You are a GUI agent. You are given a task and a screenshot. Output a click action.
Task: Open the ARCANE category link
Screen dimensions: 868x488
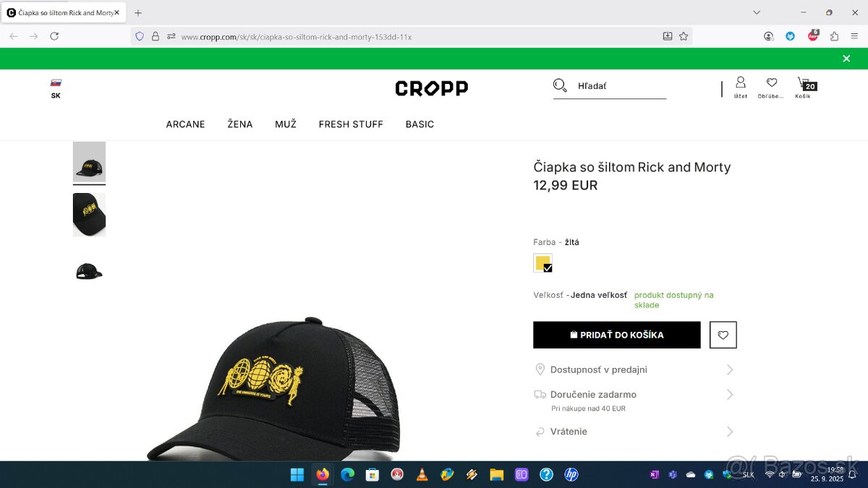click(x=186, y=124)
